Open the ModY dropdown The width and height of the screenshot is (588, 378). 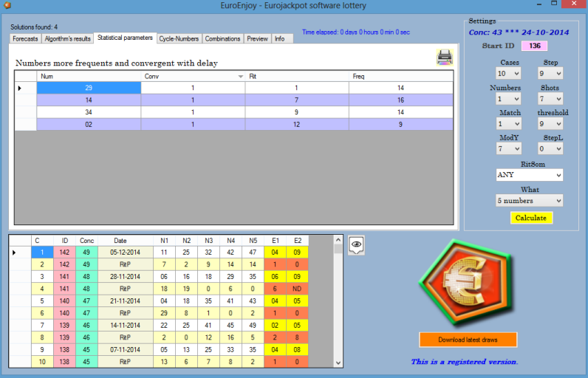(508, 148)
